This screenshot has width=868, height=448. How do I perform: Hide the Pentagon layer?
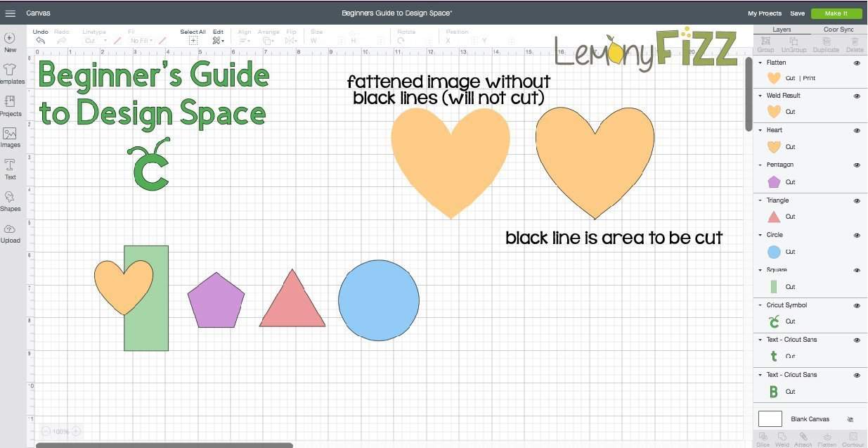click(x=857, y=165)
